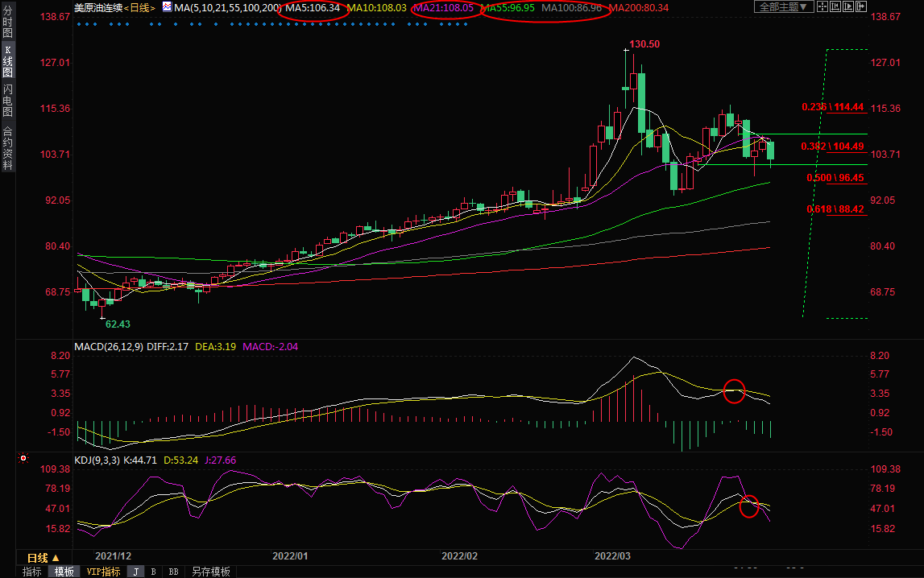
Task: Click the MA indicator chart icon
Action: pyautogui.click(x=167, y=6)
